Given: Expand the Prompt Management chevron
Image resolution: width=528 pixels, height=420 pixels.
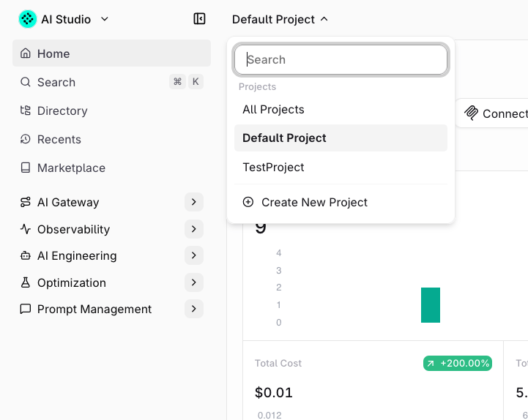Looking at the screenshot, I should point(194,309).
